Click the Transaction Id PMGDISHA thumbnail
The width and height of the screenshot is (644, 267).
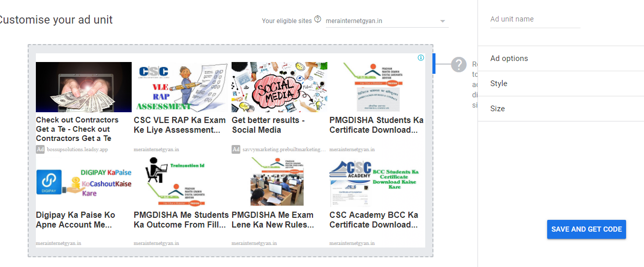click(x=181, y=182)
